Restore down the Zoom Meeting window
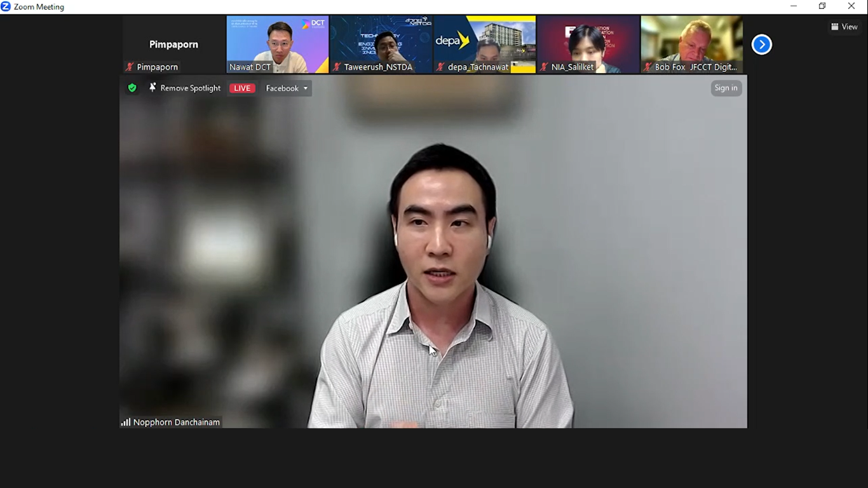The image size is (868, 488). [822, 6]
